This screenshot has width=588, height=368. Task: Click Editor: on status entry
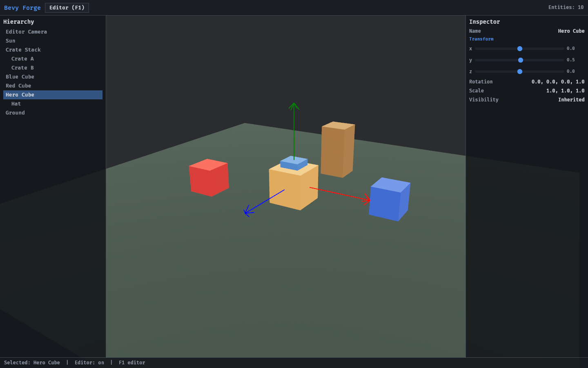(x=89, y=363)
